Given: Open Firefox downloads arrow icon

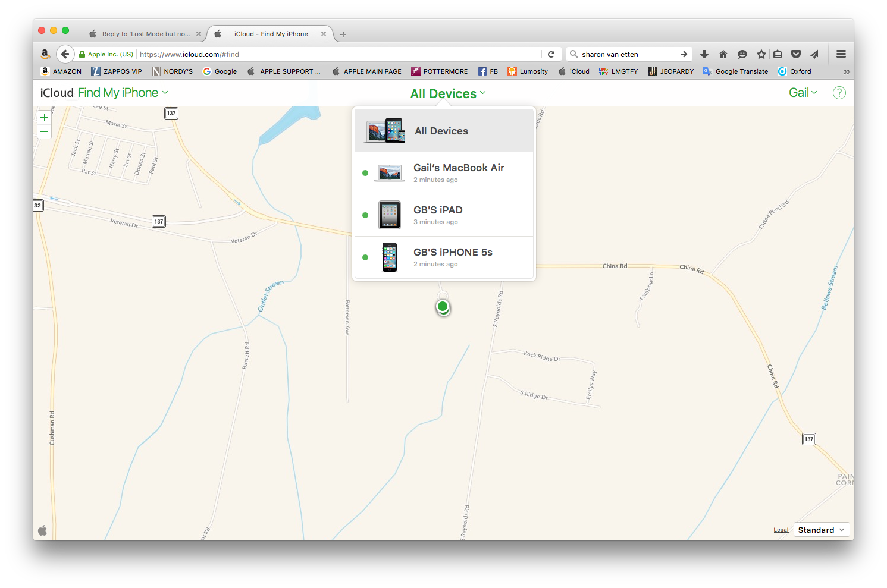Looking at the screenshot, I should (x=704, y=54).
